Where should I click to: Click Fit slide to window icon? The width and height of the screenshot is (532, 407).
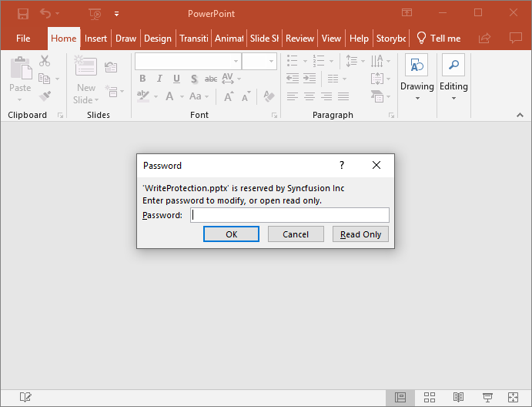click(x=514, y=397)
